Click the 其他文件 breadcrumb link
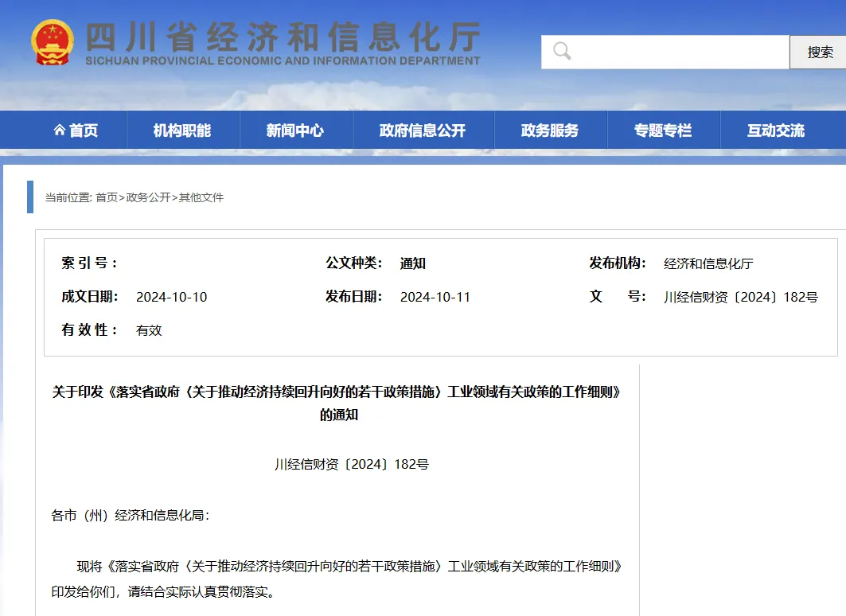This screenshot has height=616, width=846. pos(201,197)
